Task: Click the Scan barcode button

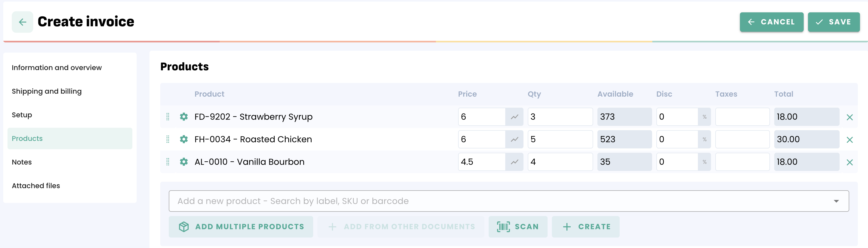Action: (518, 227)
